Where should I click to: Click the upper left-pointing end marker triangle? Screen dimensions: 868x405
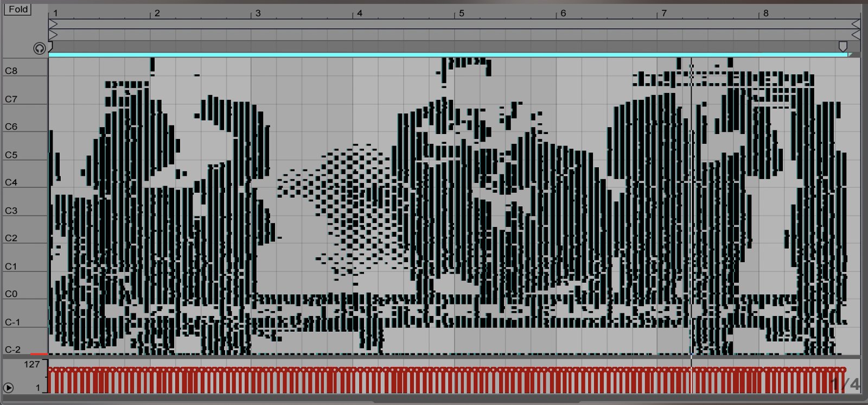pyautogui.click(x=856, y=24)
